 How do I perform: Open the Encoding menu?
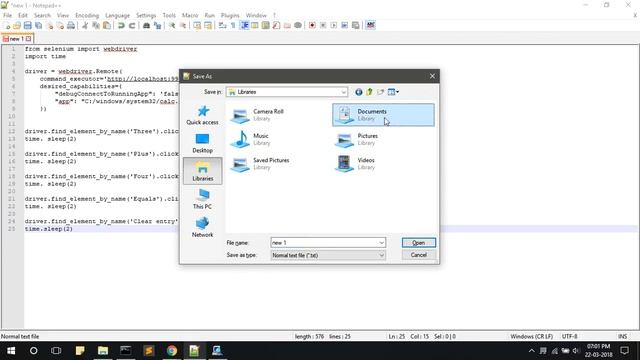point(87,15)
